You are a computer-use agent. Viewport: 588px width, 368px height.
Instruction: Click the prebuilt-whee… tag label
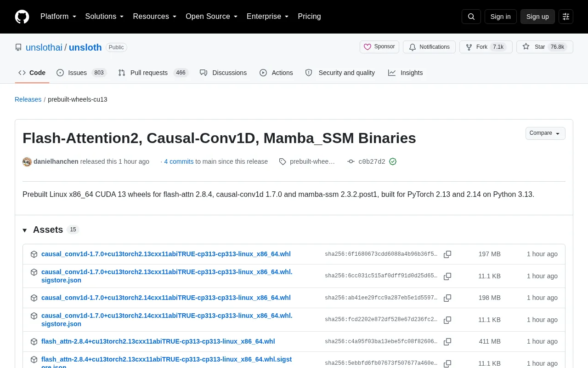click(x=312, y=161)
